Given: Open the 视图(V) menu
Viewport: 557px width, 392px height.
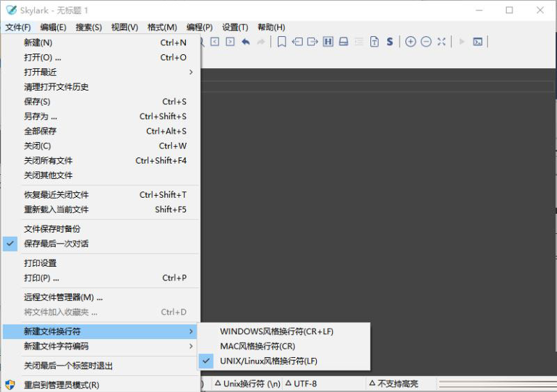Looking at the screenshot, I should (125, 27).
